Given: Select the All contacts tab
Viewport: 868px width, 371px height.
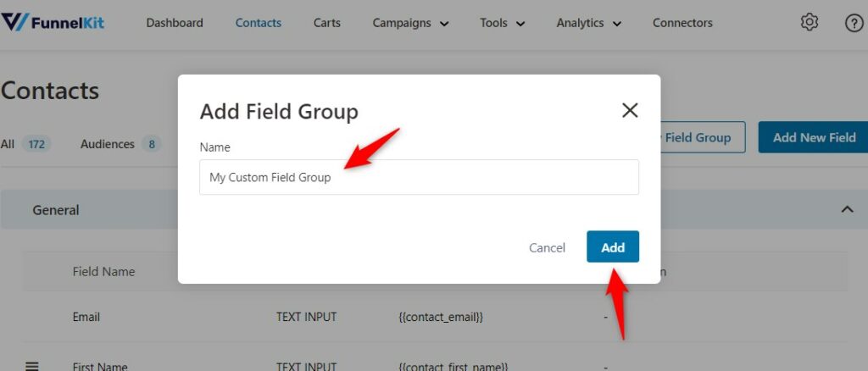Looking at the screenshot, I should 26,144.
